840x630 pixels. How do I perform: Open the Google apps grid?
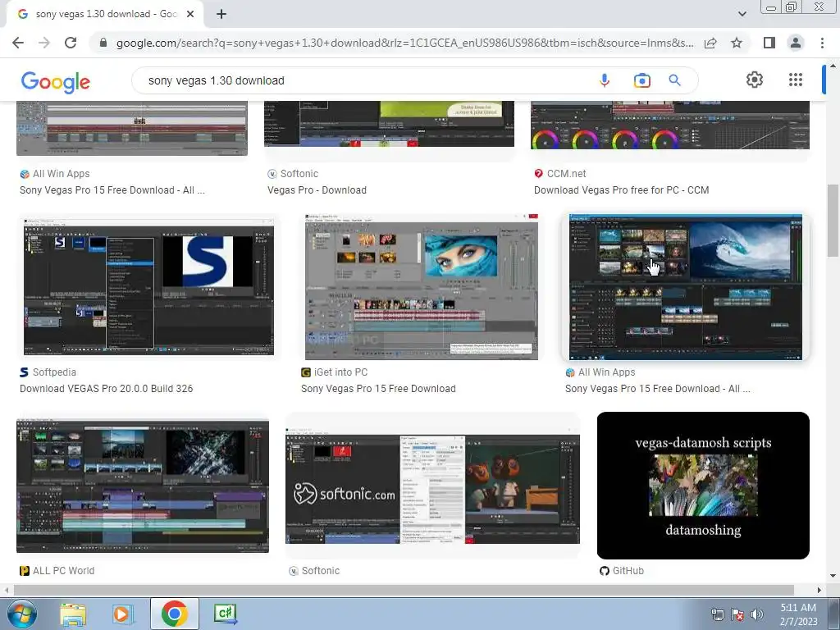point(796,80)
